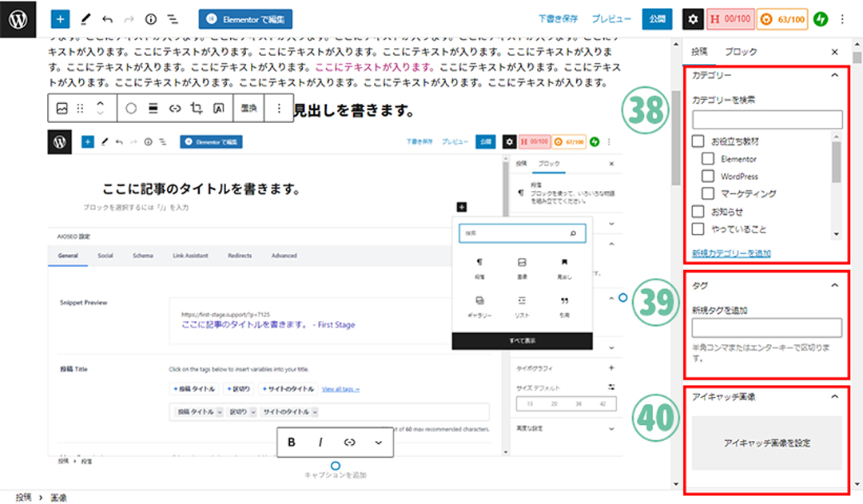Image resolution: width=863 pixels, height=504 pixels.
Task: Tick the Elementor category checkbox
Action: click(708, 158)
